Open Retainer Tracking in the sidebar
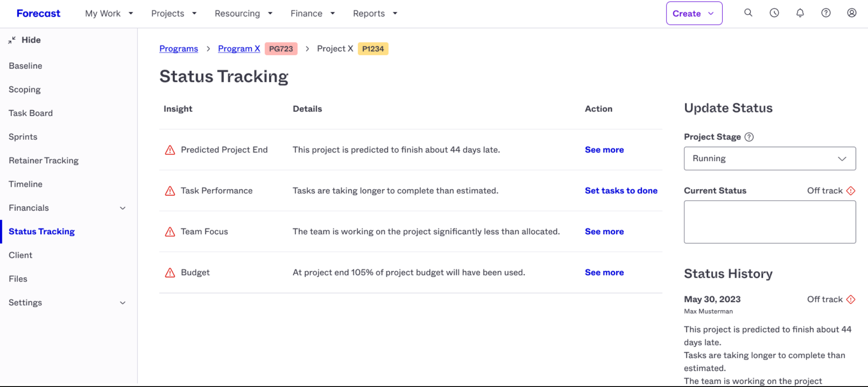Image resolution: width=868 pixels, height=387 pixels. [x=43, y=161]
